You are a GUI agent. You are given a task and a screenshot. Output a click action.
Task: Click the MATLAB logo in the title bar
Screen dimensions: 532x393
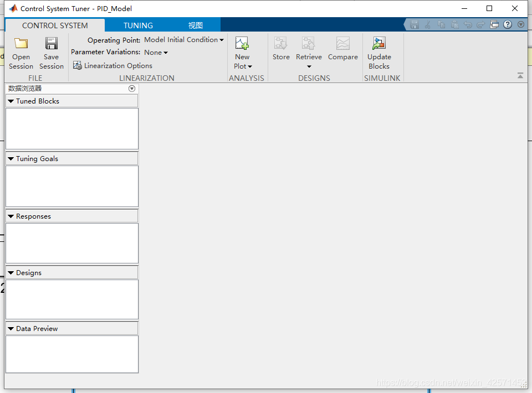13,8
